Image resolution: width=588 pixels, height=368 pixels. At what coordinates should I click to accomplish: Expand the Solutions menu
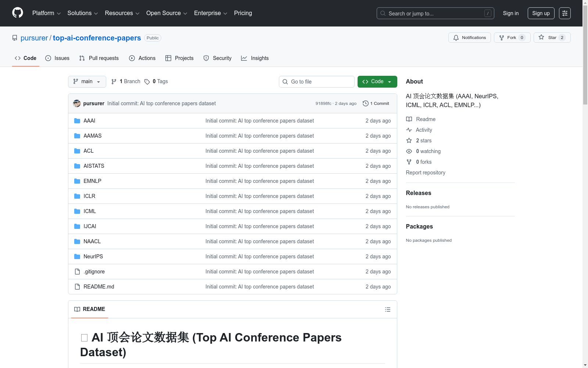[83, 13]
